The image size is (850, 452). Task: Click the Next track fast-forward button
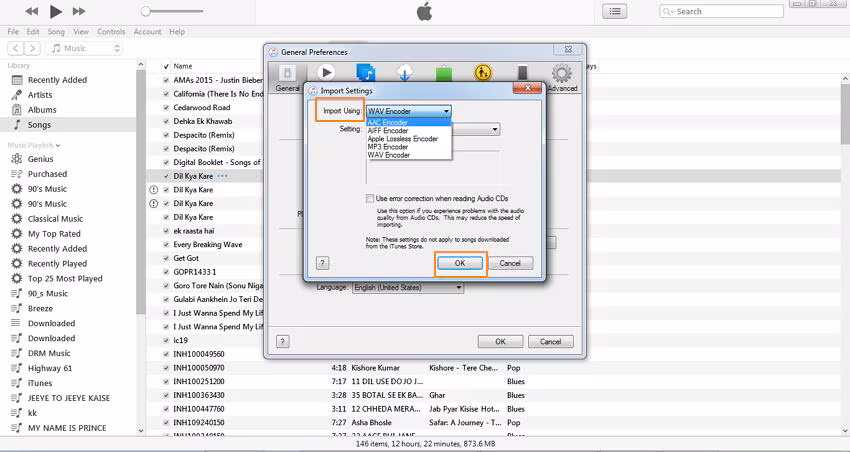click(x=79, y=11)
